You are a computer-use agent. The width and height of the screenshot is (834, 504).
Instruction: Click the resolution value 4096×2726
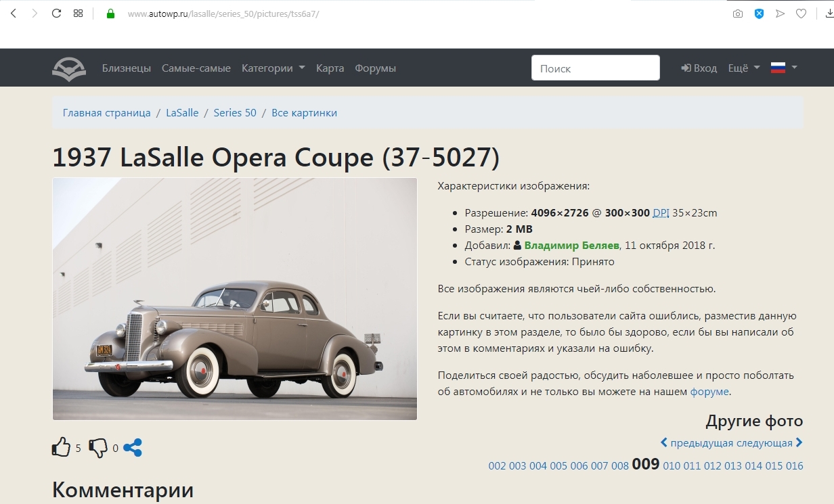pyautogui.click(x=560, y=213)
